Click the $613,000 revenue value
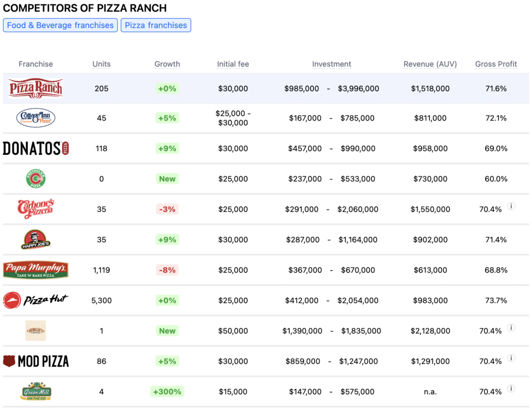This screenshot has height=411, width=532. pos(430,270)
